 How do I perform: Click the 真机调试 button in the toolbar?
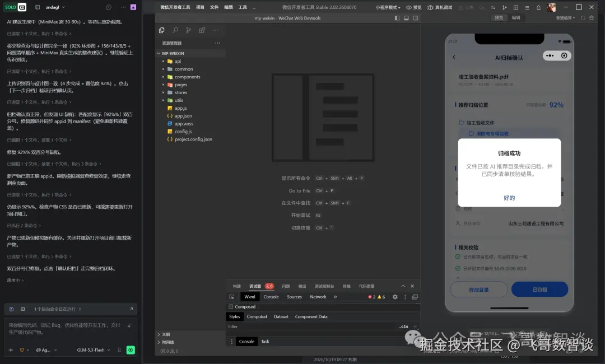pos(440,7)
